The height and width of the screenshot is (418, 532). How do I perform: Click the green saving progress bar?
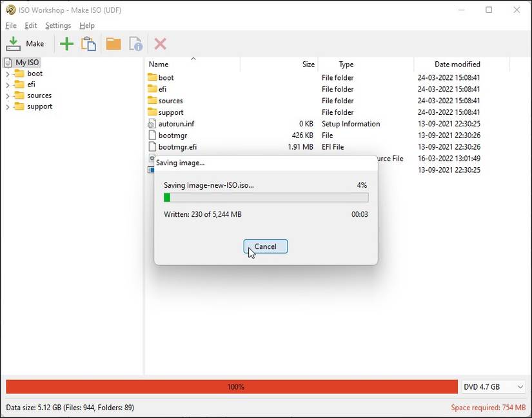pos(169,197)
